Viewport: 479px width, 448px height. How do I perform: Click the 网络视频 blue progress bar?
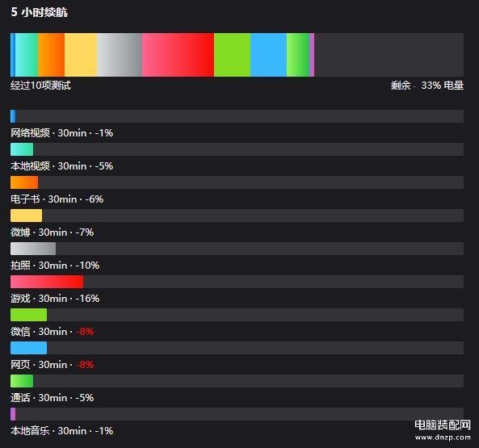pos(13,116)
